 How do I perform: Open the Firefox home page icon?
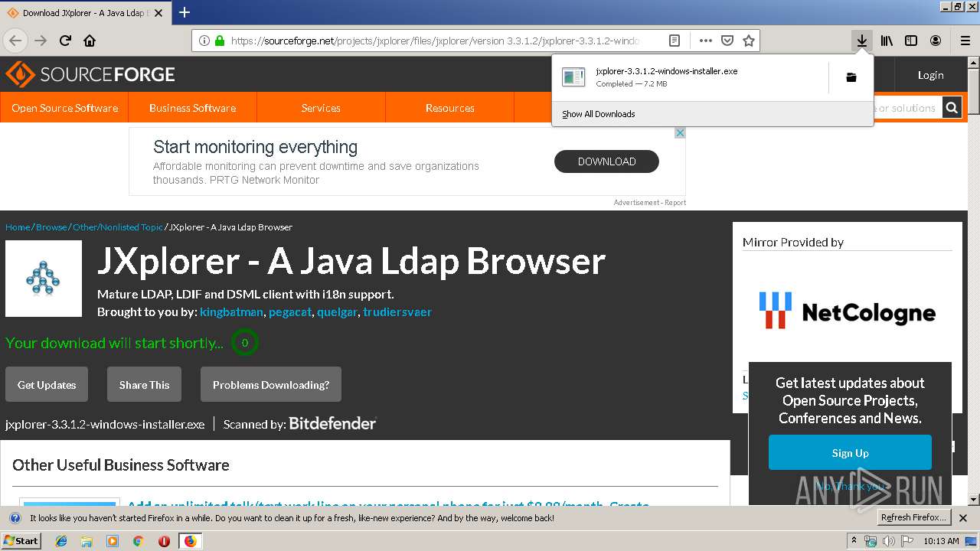click(x=90, y=41)
